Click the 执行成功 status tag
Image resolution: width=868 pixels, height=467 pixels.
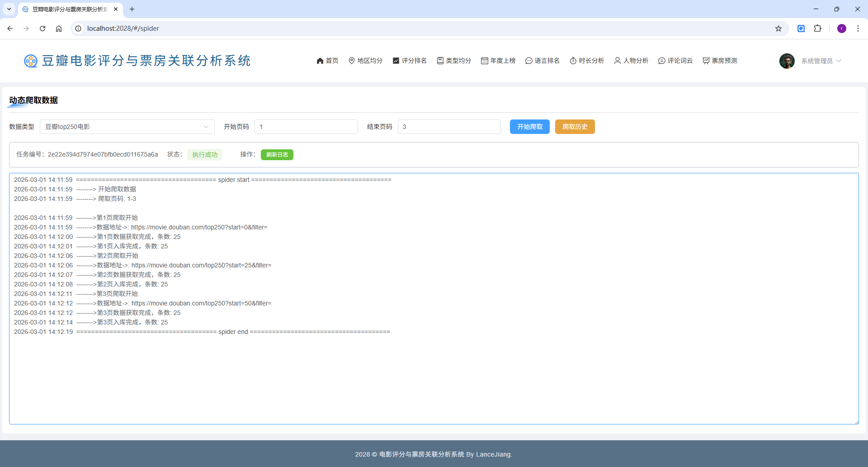(x=205, y=155)
